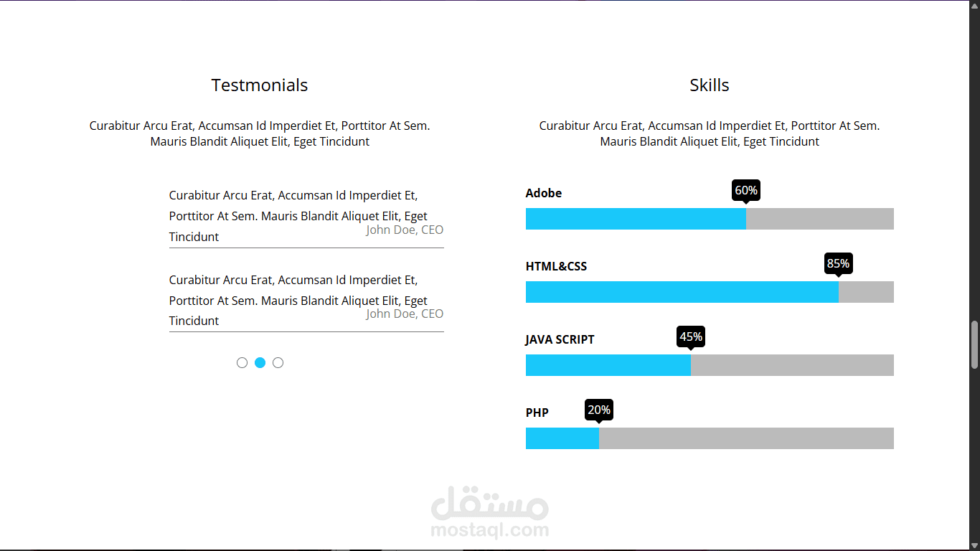Screen dimensions: 980x551
Task: Click the HTML&CSS skill progress bar
Action: click(710, 292)
